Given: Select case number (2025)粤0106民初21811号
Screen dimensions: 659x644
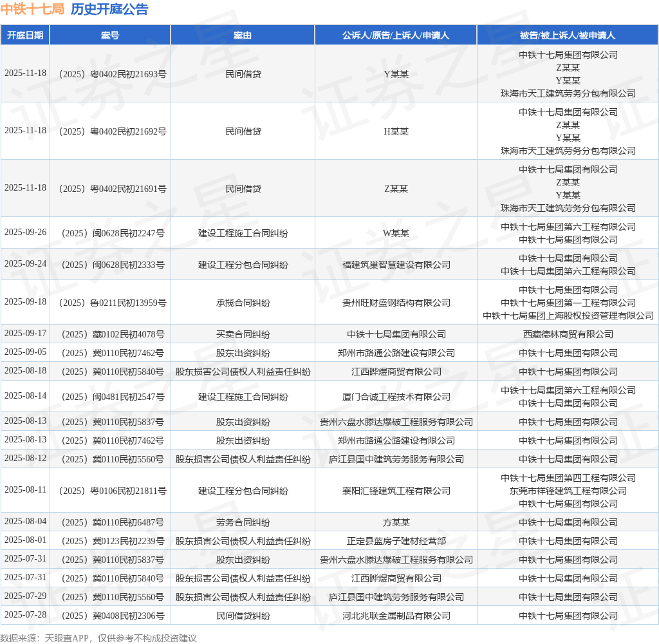Looking at the screenshot, I should [x=111, y=491].
